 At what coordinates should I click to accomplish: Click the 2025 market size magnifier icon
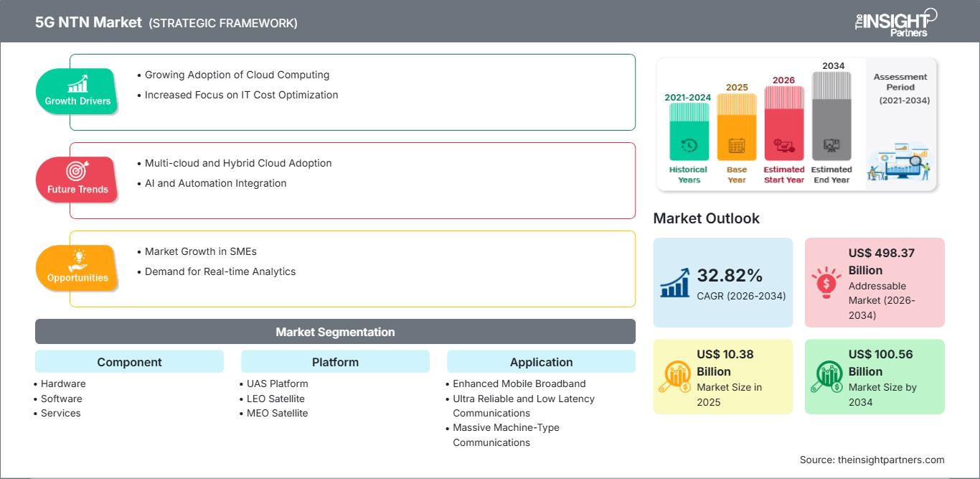click(x=675, y=376)
